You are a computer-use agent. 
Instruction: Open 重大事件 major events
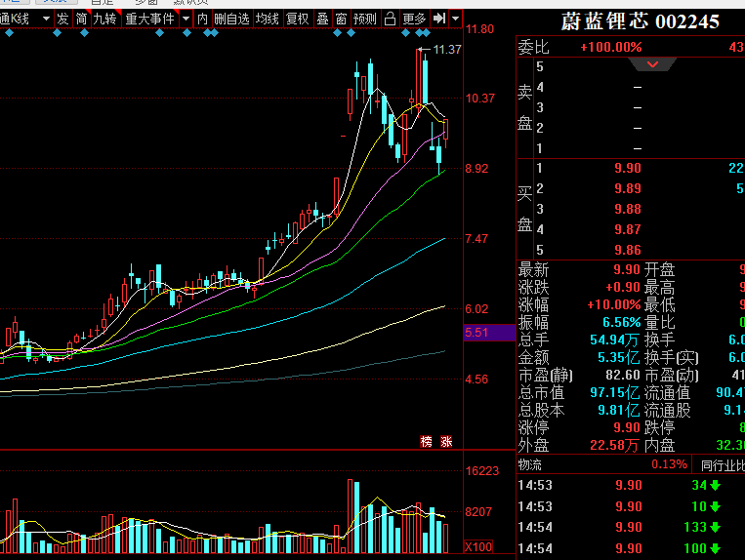[x=150, y=19]
